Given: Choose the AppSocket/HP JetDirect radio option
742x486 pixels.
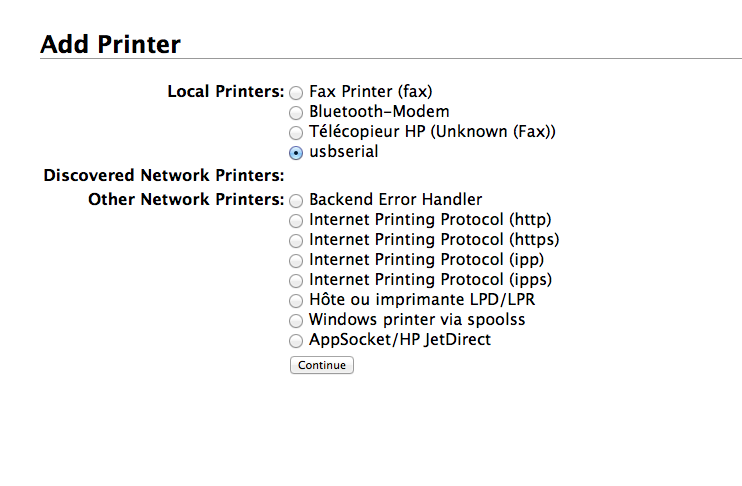Looking at the screenshot, I should pos(296,341).
